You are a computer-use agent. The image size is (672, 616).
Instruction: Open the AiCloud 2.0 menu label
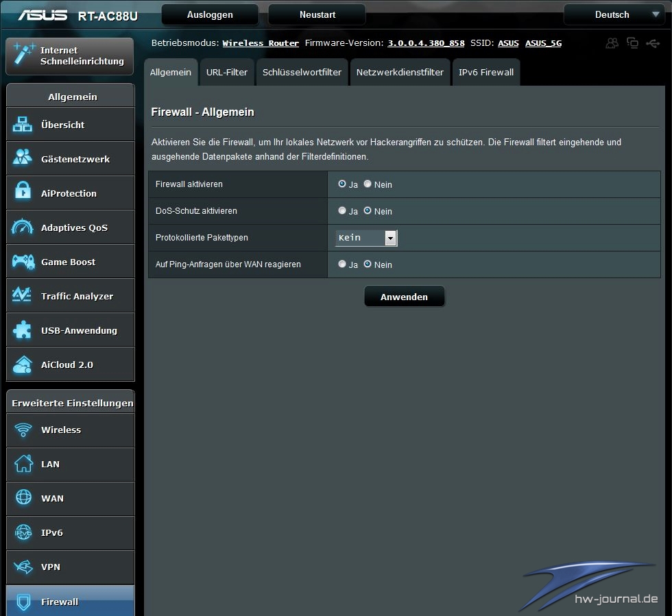tap(67, 365)
